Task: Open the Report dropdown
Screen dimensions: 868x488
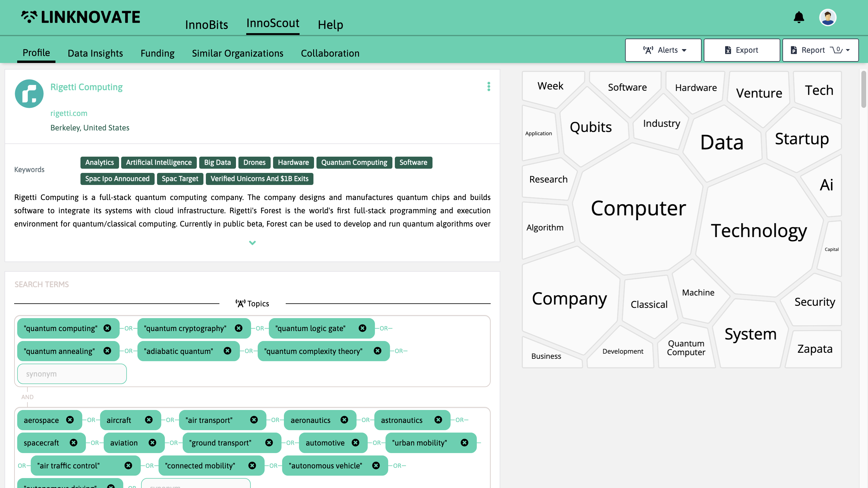Action: [x=820, y=50]
